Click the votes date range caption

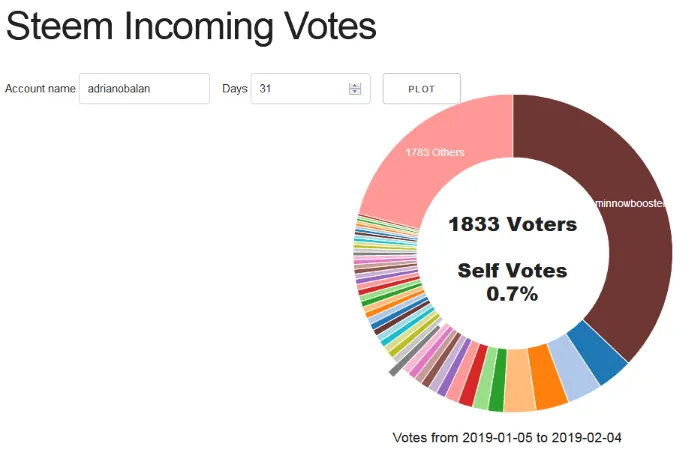(507, 438)
